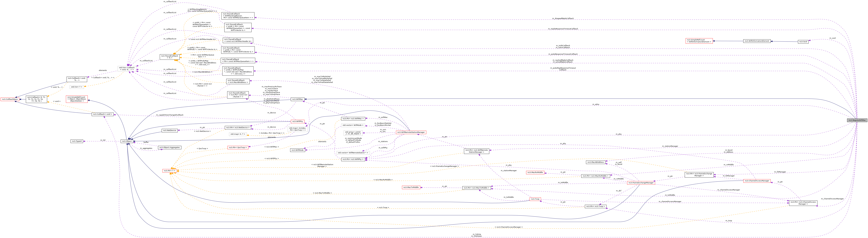Image resolution: width=868 pixels, height=238 pixels.
Task: Click the m_psduResponseTimeoutCallback edge label
Action: coord(563,54)
